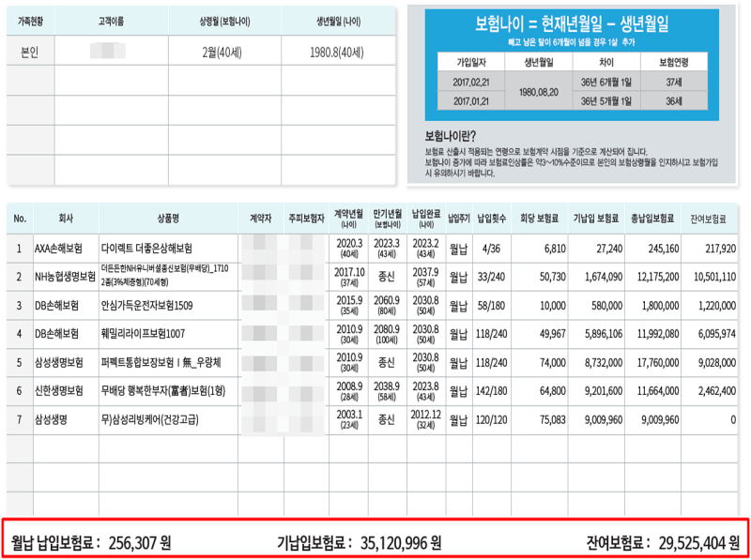Click the 무배당 행복한부자 보험(1형) product name
The width and height of the screenshot is (751, 560).
(x=163, y=391)
